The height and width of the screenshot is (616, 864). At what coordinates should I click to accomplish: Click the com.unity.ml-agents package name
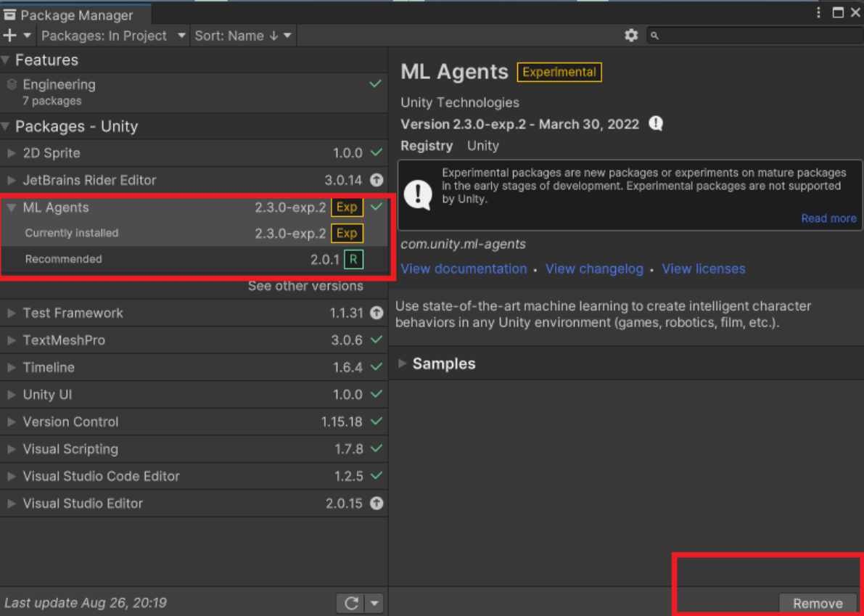click(463, 244)
